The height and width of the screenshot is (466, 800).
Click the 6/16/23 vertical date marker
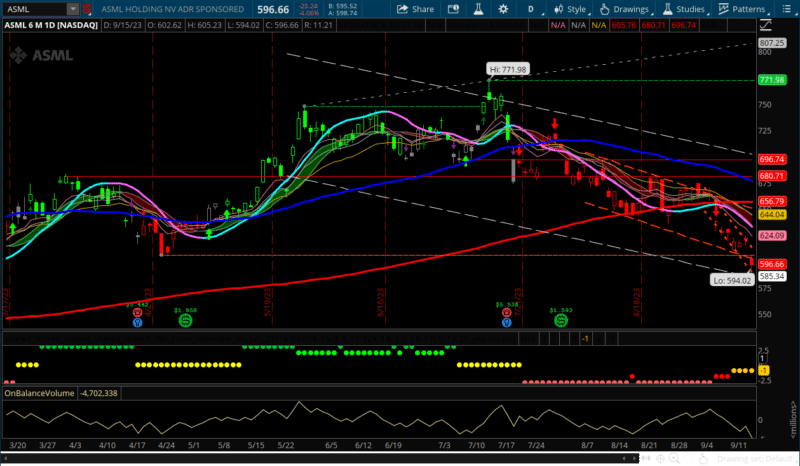coord(381,302)
